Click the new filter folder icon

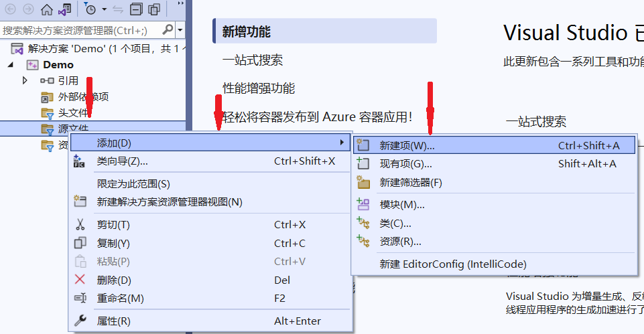(x=363, y=182)
